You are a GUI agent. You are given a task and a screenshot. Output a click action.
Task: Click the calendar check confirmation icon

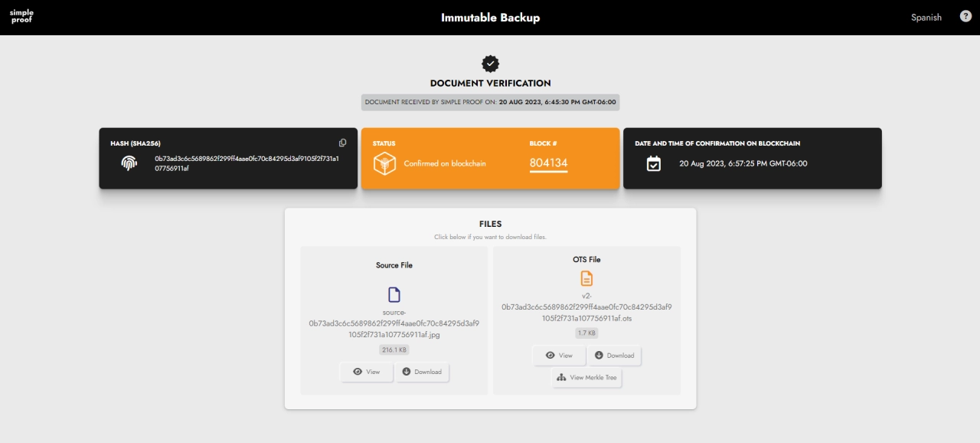click(653, 163)
